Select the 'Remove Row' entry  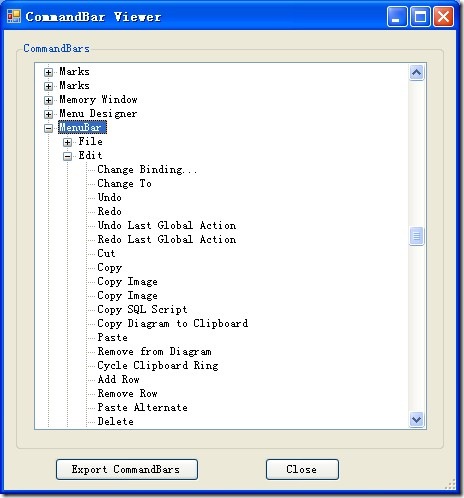coord(128,393)
